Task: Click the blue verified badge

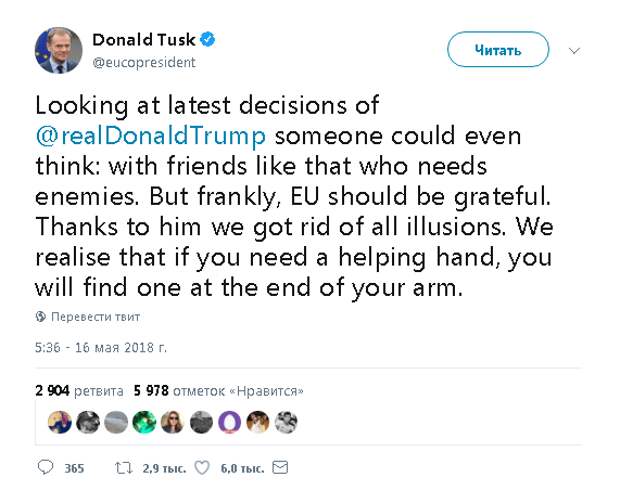Action: [x=208, y=40]
